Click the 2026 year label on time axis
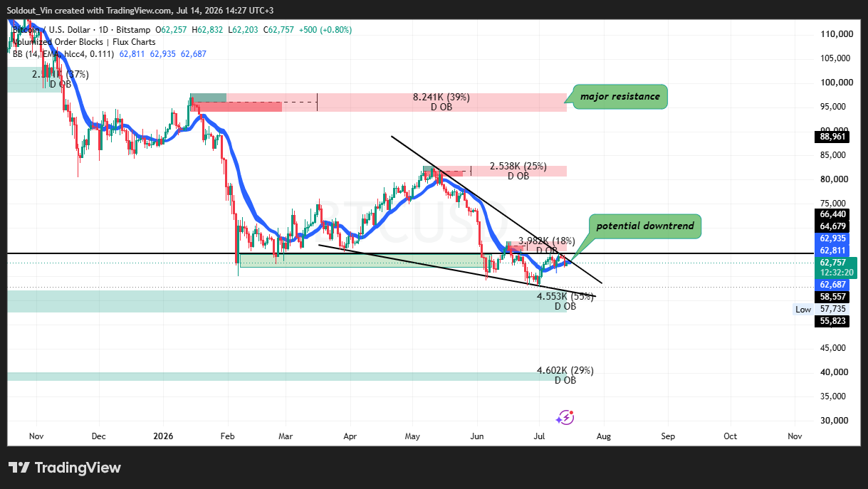The image size is (868, 489). (163, 435)
